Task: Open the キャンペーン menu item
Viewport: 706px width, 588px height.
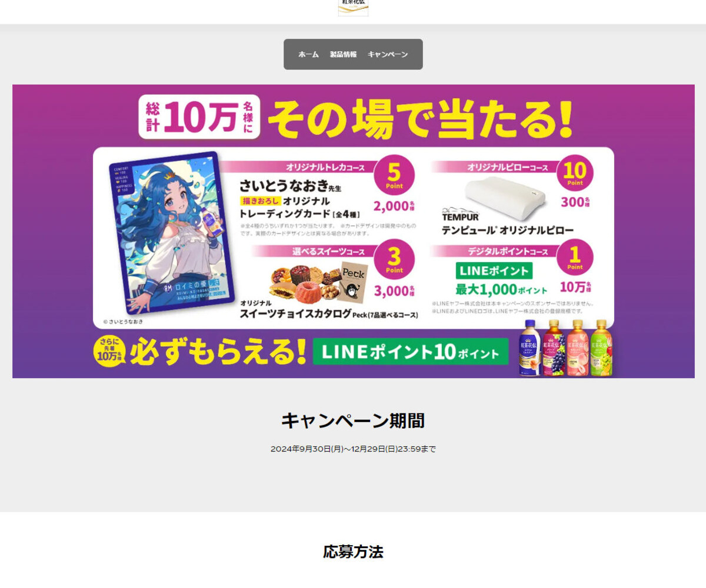Action: point(388,54)
